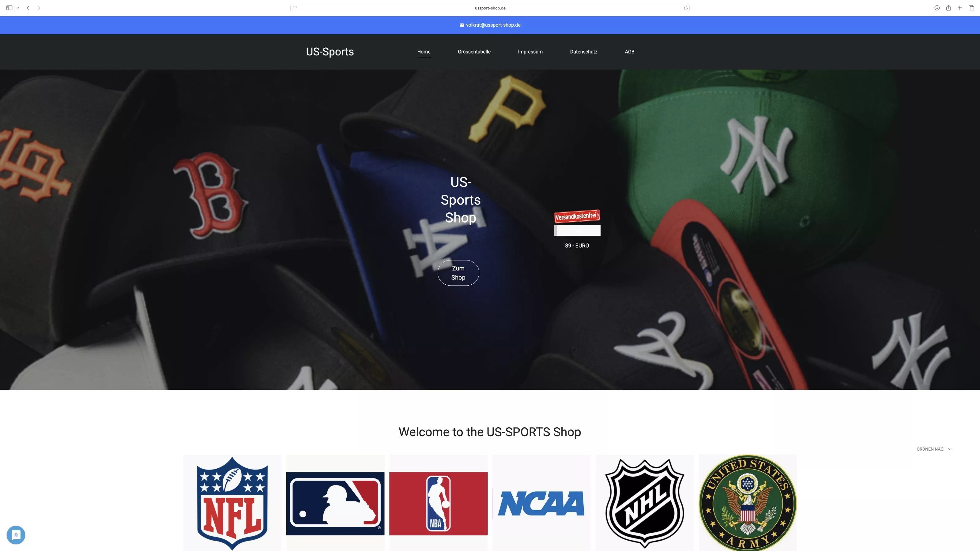The image size is (980, 551).
Task: Select the Home navigation item
Action: point(424,52)
